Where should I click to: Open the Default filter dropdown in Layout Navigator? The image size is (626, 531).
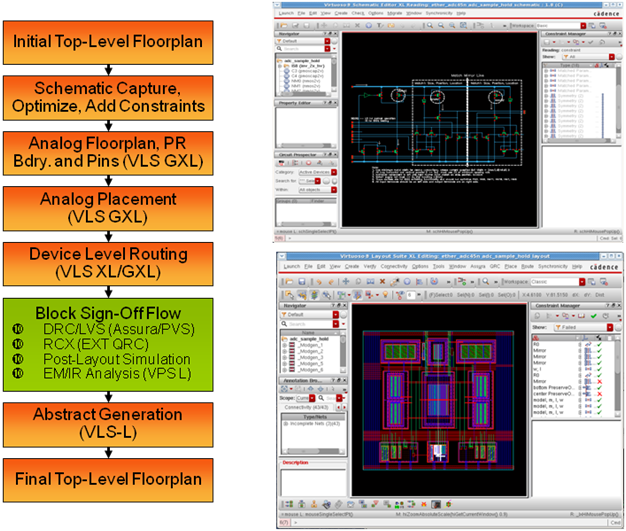pyautogui.click(x=336, y=315)
